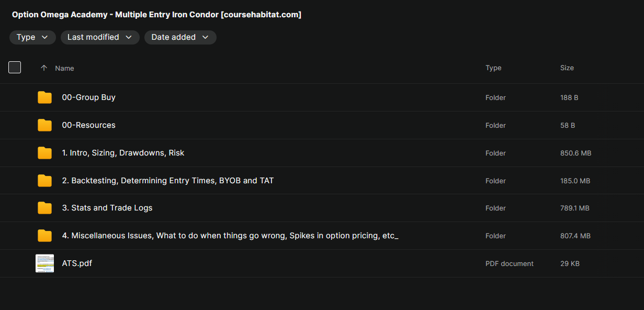Image resolution: width=644 pixels, height=310 pixels.
Task: Open the ATS.pdf file name
Action: coord(77,263)
